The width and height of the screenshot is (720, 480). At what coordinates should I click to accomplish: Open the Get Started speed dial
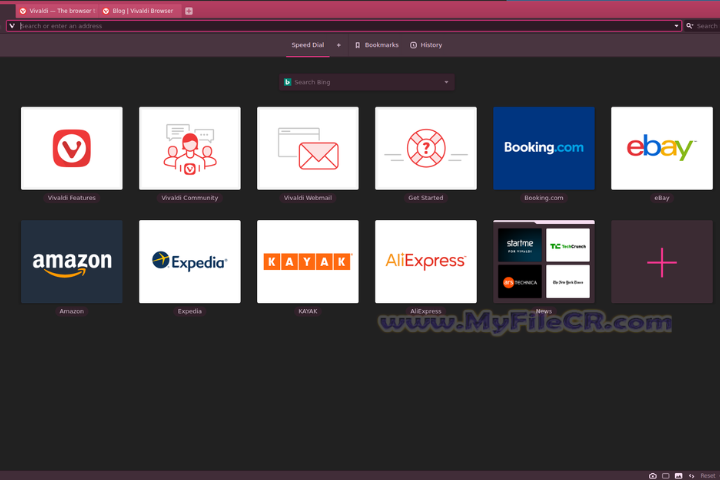tap(426, 148)
